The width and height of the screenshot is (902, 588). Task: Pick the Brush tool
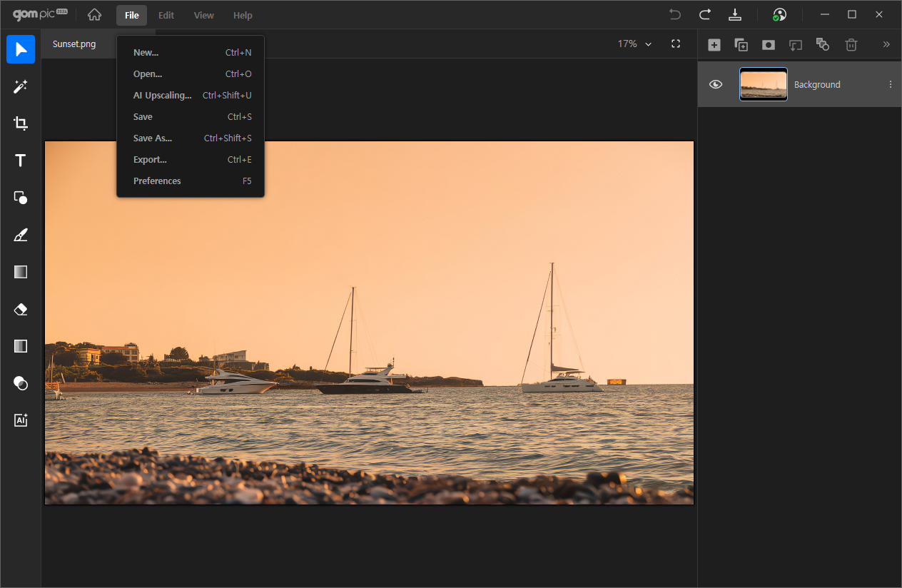pyautogui.click(x=21, y=235)
